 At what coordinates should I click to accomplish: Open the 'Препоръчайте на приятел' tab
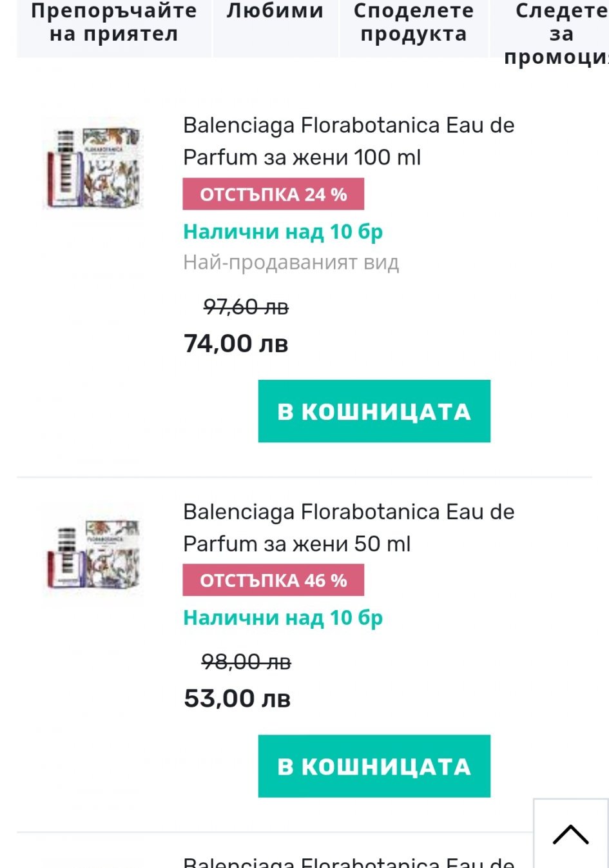pyautogui.click(x=114, y=23)
